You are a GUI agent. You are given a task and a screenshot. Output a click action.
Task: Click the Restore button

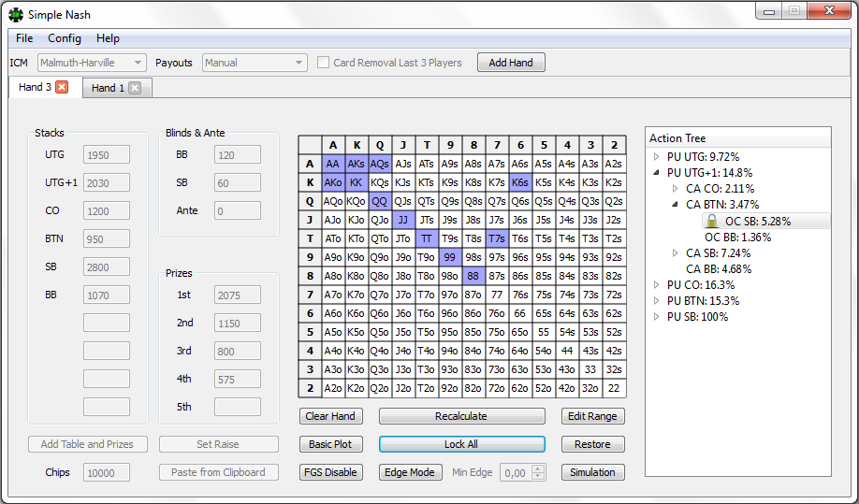pyautogui.click(x=592, y=444)
